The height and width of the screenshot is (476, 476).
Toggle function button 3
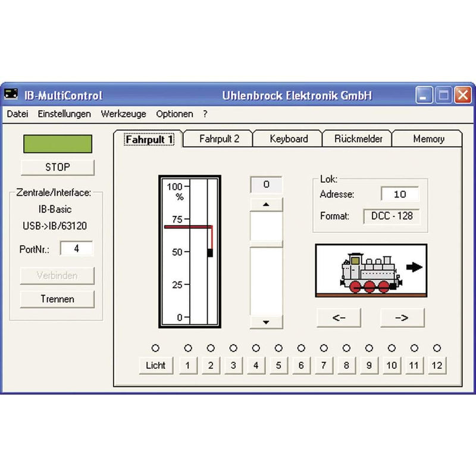point(233,365)
